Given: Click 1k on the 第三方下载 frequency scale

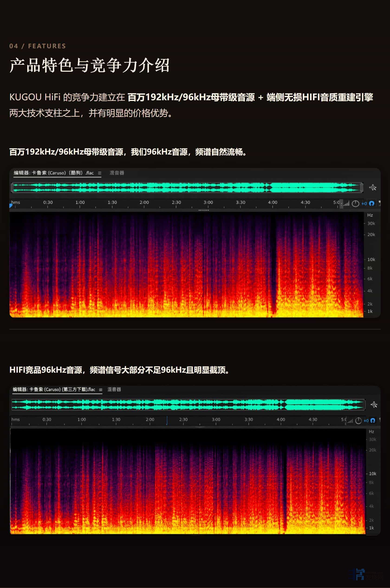Looking at the screenshot, I should tap(371, 528).
